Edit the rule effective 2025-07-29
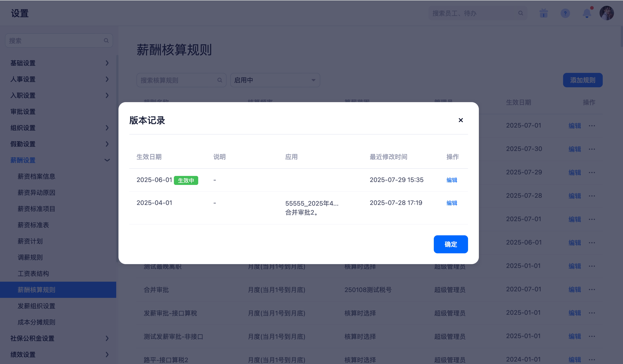The width and height of the screenshot is (623, 364). click(575, 172)
